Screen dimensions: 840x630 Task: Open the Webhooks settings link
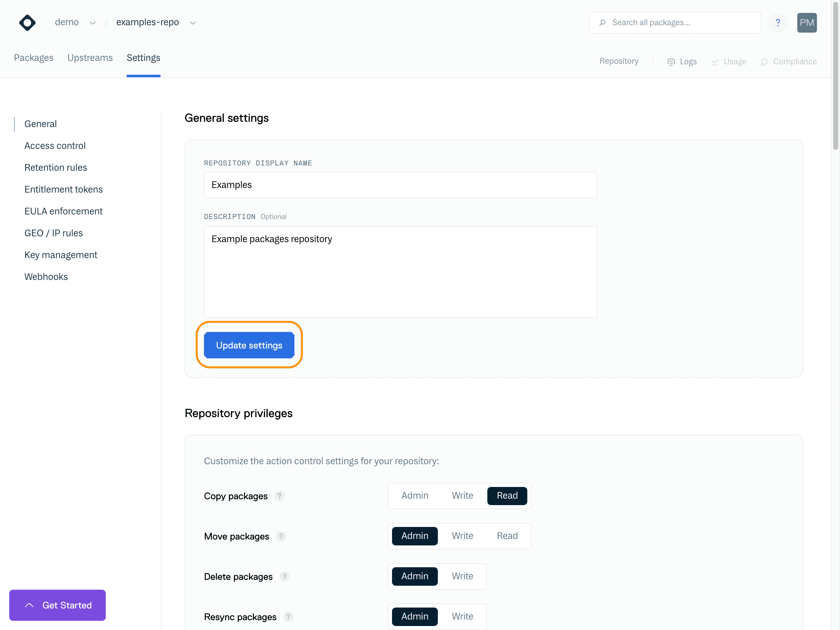[46, 276]
